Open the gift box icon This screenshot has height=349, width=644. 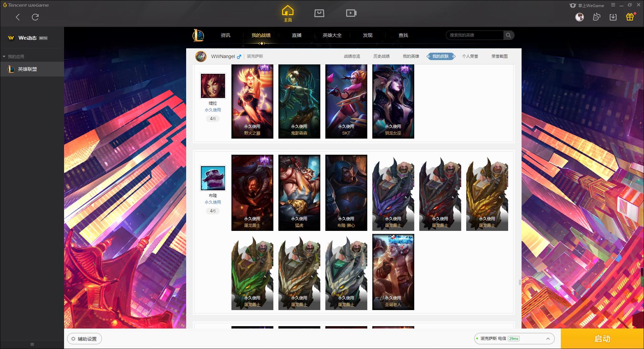pos(630,17)
